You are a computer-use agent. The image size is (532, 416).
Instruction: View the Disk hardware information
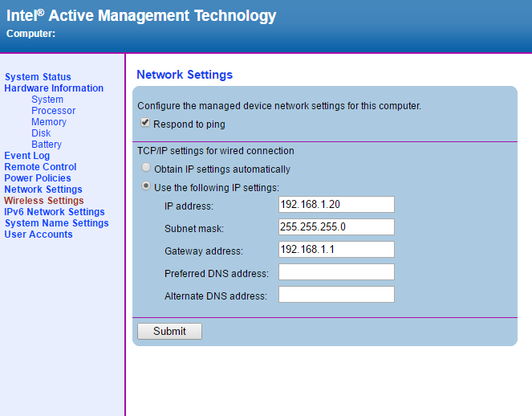point(41,133)
